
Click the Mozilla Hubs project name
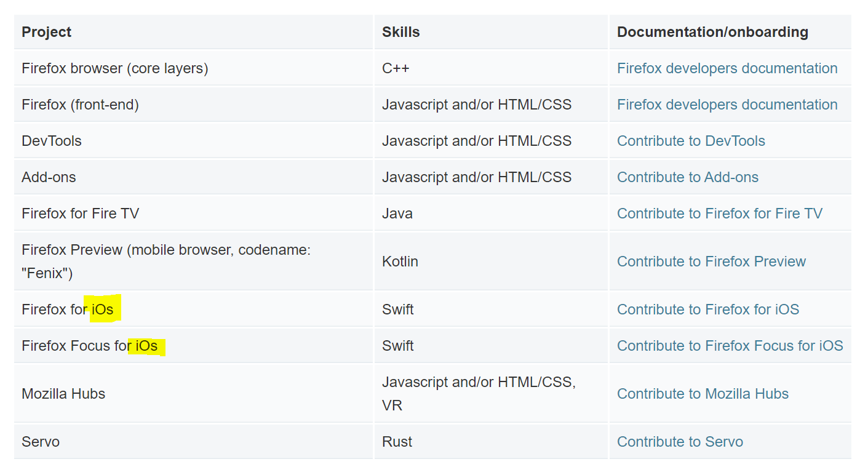click(63, 394)
